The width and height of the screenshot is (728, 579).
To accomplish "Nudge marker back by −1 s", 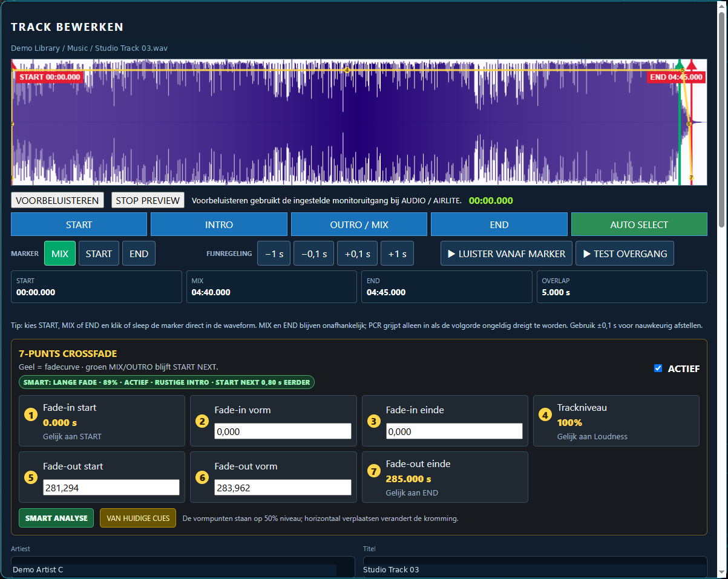I will tap(274, 254).
